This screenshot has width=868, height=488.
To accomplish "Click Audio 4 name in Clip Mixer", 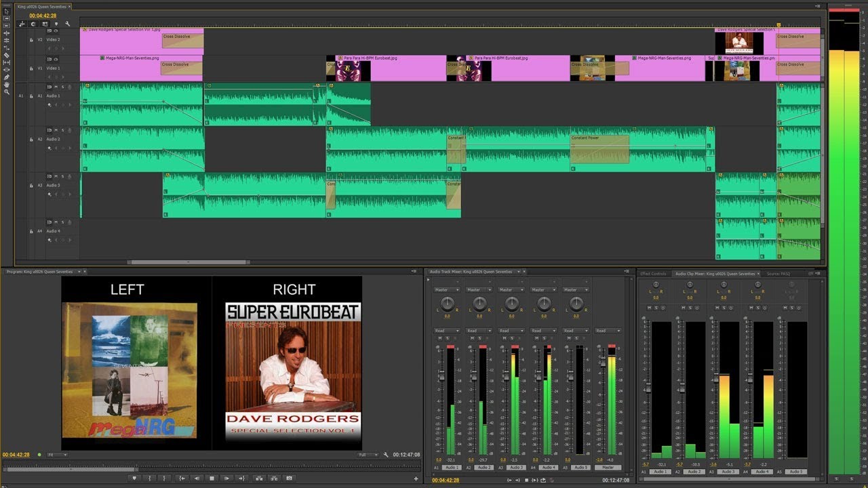I will (761, 472).
